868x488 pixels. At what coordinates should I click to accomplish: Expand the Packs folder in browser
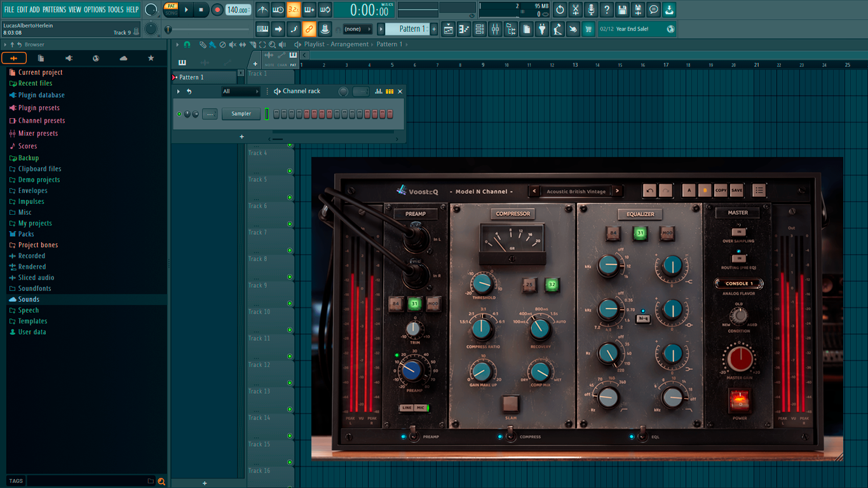[x=26, y=234]
